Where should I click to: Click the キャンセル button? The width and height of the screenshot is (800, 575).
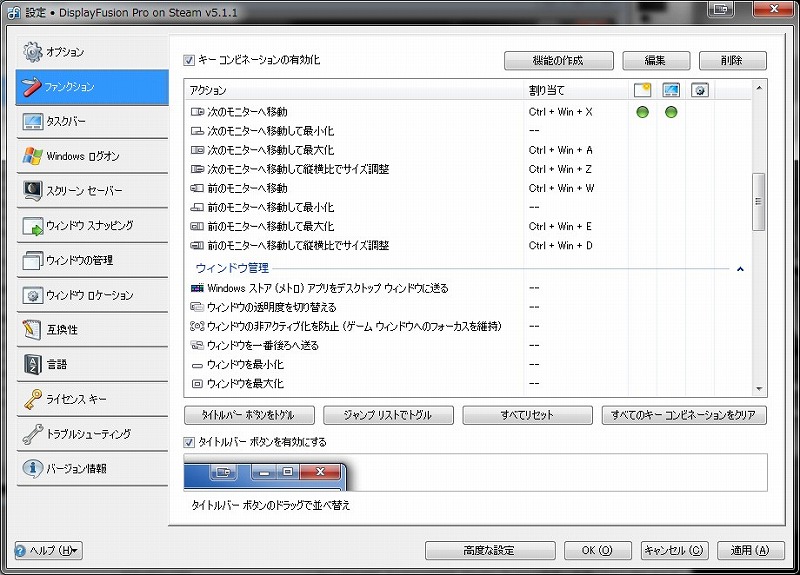tap(674, 551)
